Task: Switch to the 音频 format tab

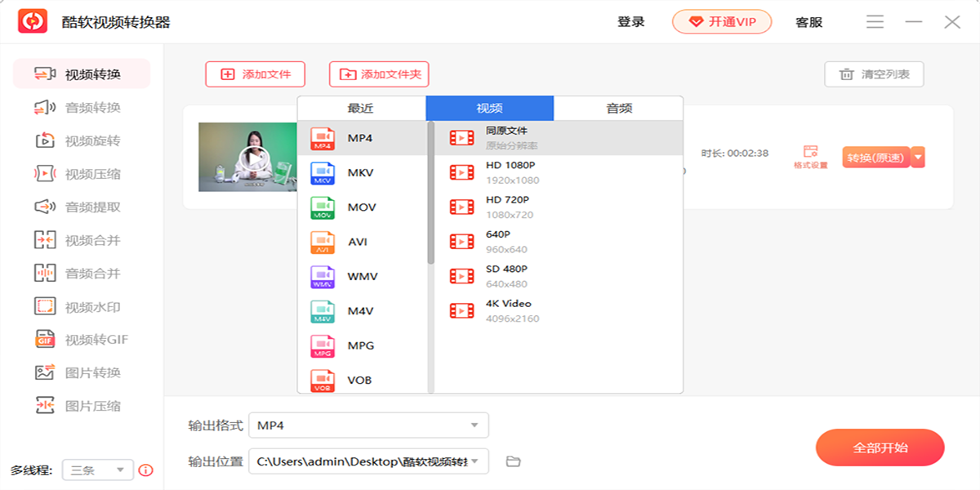Action: coord(618,108)
